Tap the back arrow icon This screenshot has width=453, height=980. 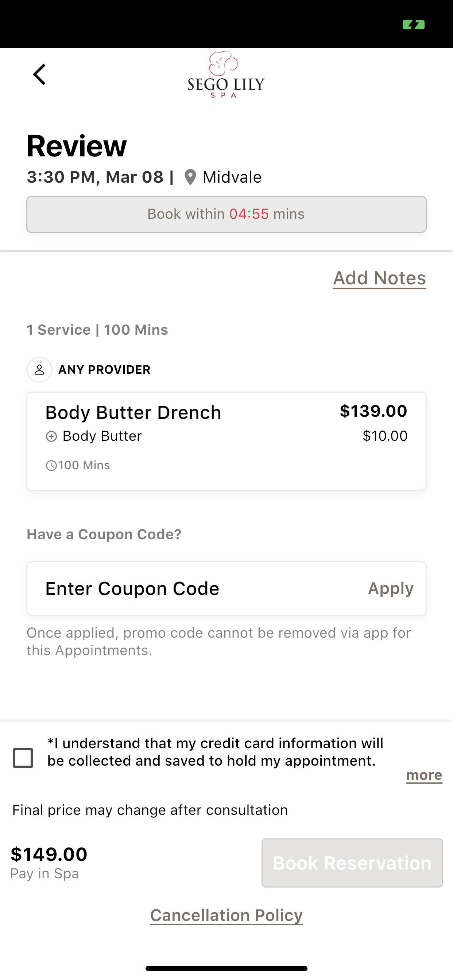[x=40, y=75]
